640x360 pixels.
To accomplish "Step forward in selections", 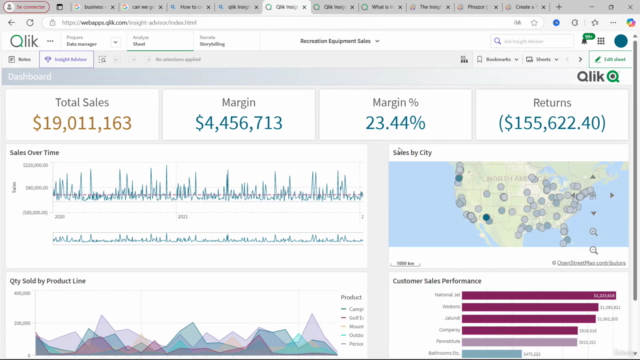I will point(132,60).
